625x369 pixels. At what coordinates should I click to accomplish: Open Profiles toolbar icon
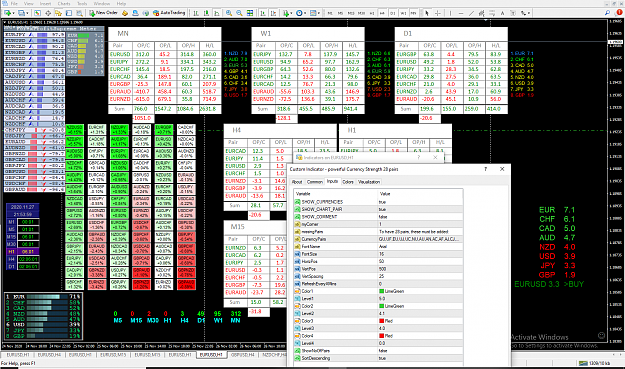pyautogui.click(x=21, y=13)
